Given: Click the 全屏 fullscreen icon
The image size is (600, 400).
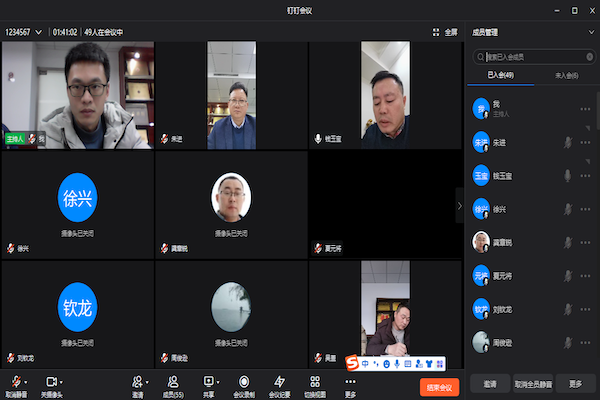Looking at the screenshot, I should (x=437, y=32).
